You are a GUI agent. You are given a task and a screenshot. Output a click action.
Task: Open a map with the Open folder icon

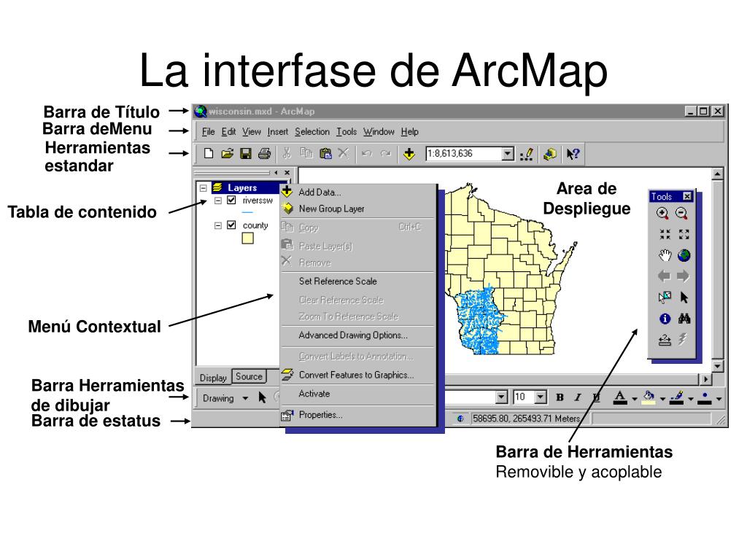tap(228, 154)
